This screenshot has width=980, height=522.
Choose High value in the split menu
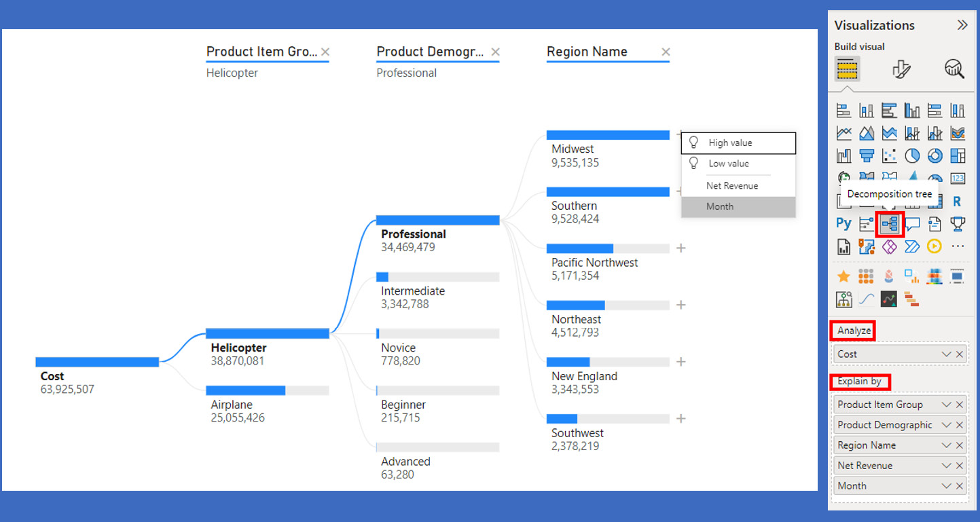click(730, 143)
